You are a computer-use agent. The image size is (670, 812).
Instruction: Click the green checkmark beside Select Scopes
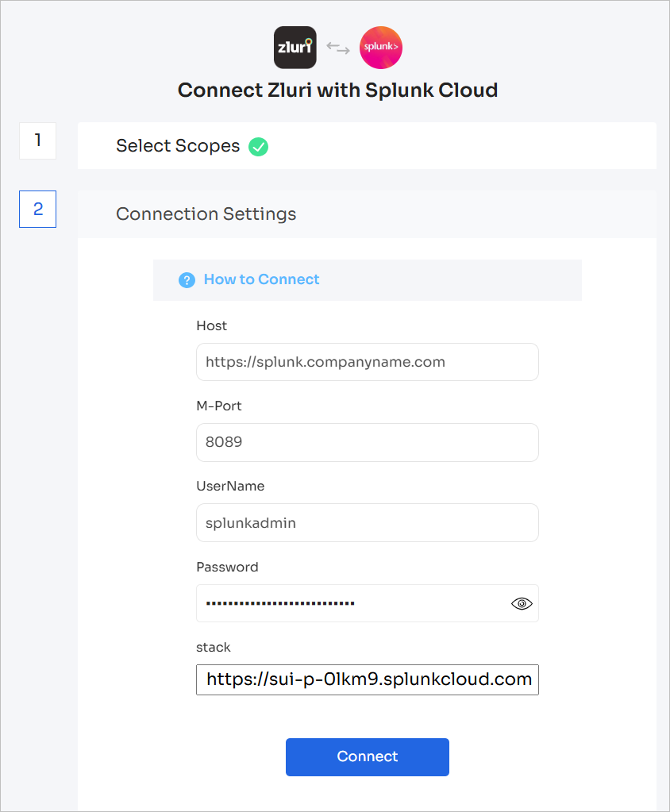click(x=258, y=147)
